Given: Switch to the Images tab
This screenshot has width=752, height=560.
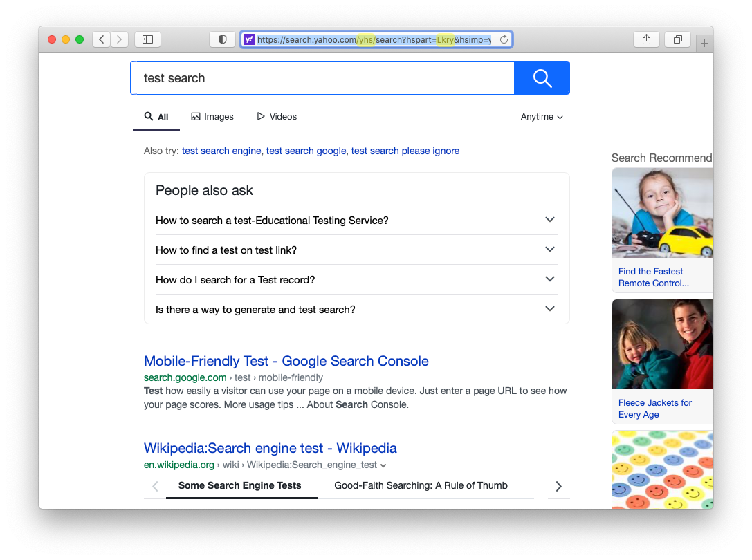Looking at the screenshot, I should (x=212, y=117).
